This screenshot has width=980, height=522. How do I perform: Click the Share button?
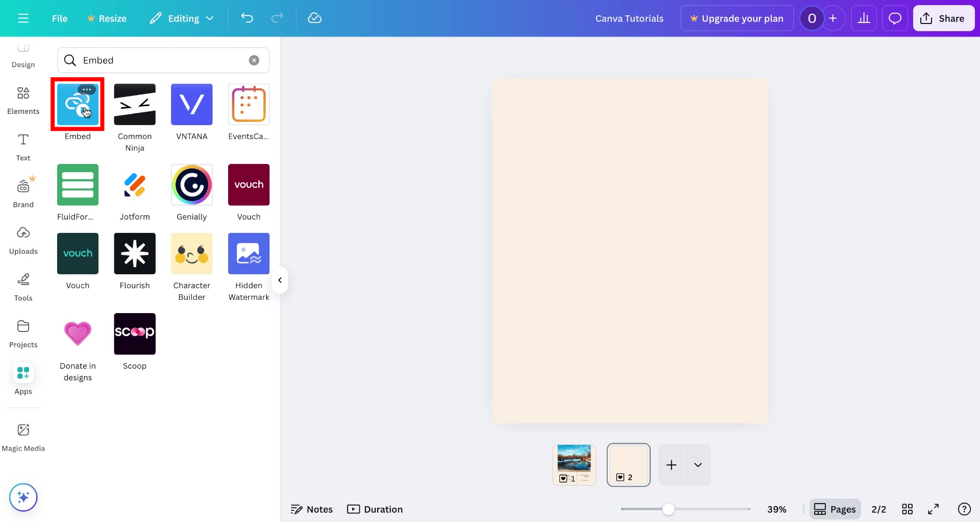(943, 18)
